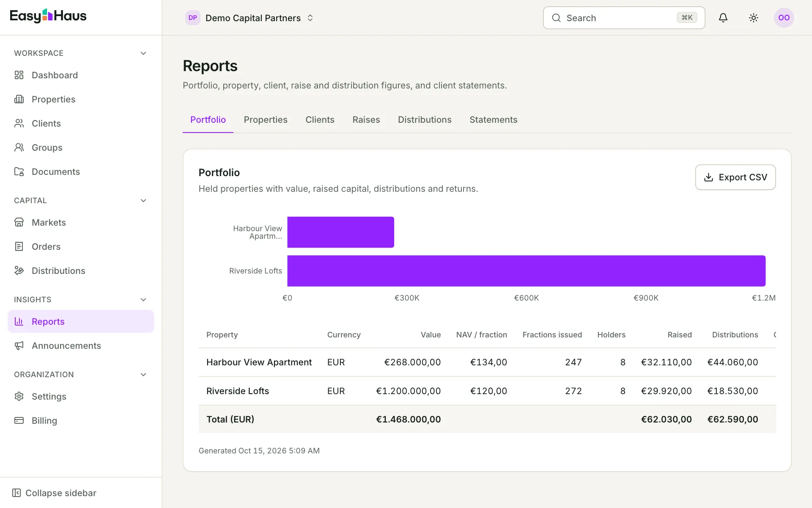Export the portfolio as CSV
812x508 pixels.
pyautogui.click(x=735, y=177)
